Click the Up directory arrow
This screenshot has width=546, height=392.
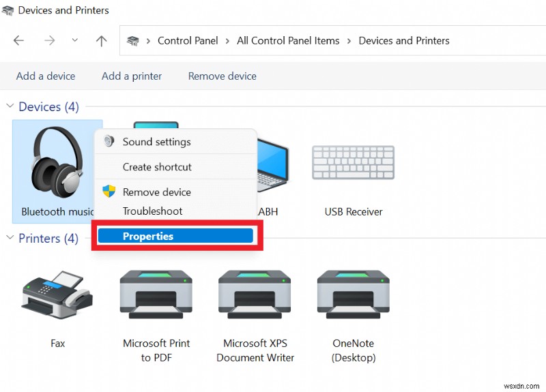(x=102, y=41)
